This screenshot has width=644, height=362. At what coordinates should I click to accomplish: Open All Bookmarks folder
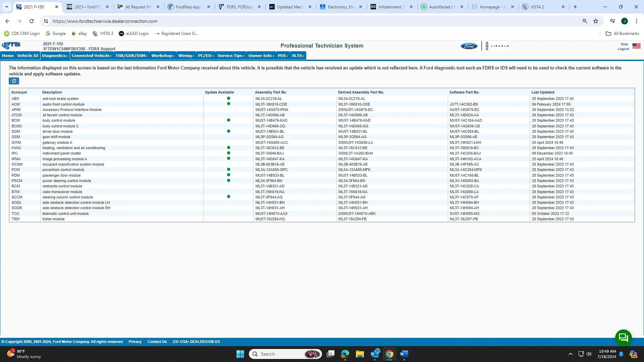(622, 34)
